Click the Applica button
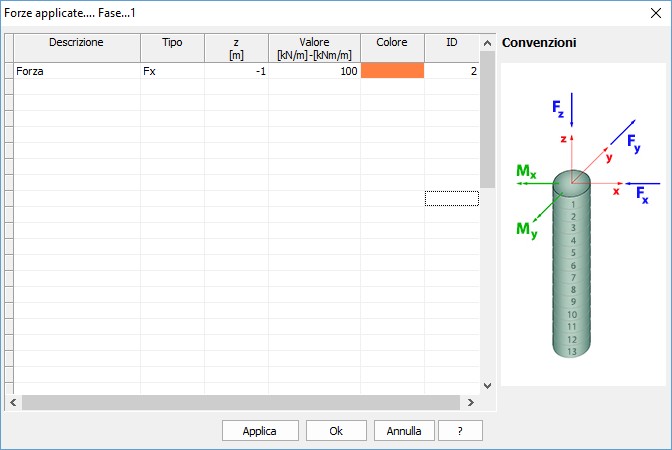Viewport: 672px width, 450px height. [x=260, y=430]
